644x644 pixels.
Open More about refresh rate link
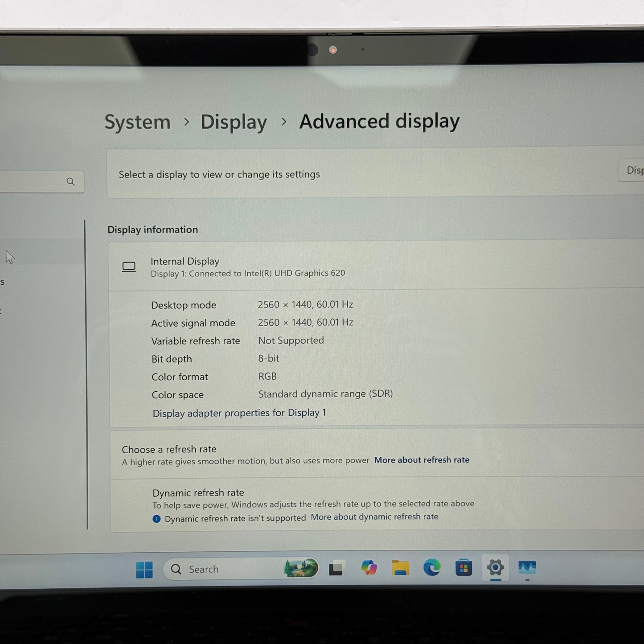[422, 460]
